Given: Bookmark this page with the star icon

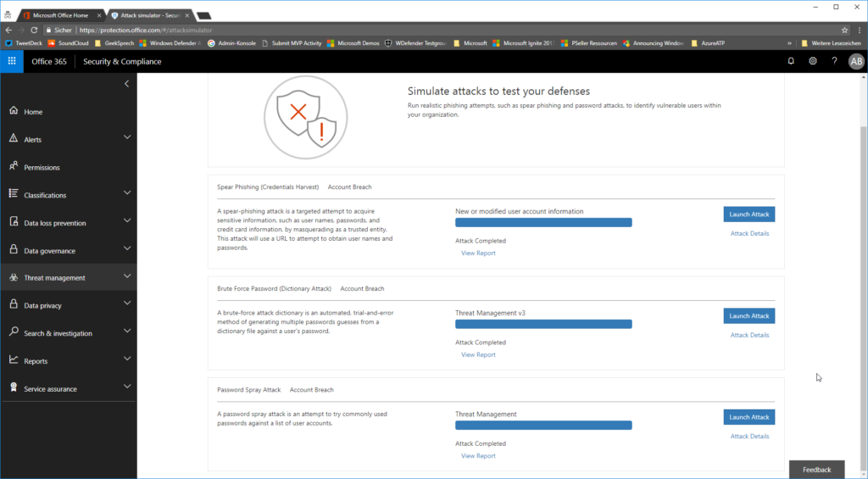Looking at the screenshot, I should (845, 30).
